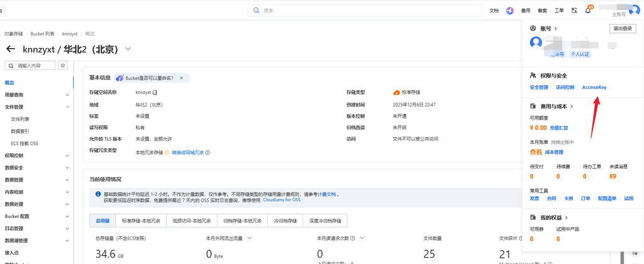Click 发票 in common tools
This screenshot has height=264, width=644.
pyautogui.click(x=535, y=198)
